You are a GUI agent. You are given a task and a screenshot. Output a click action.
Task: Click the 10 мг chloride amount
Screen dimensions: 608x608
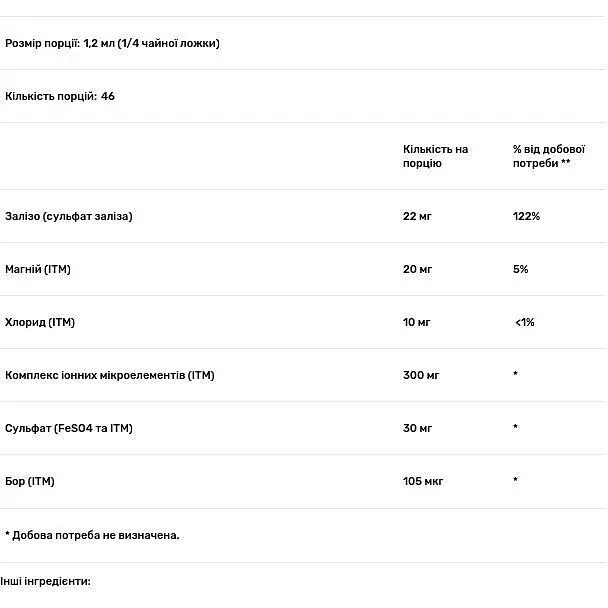point(416,322)
